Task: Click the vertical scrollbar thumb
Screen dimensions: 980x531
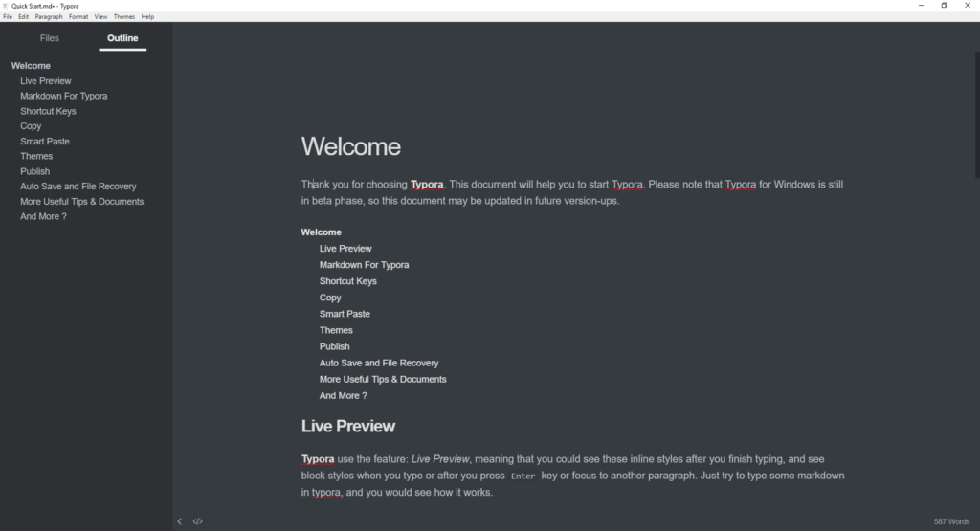Action: click(x=977, y=114)
